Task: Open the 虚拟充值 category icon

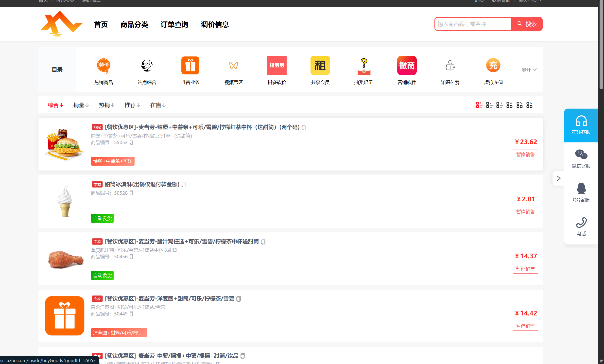Action: 493,65
